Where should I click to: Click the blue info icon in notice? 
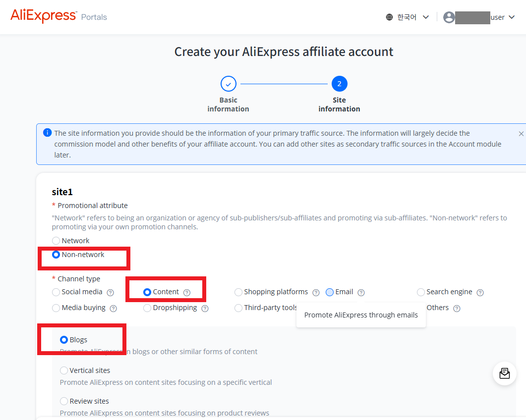(x=47, y=133)
